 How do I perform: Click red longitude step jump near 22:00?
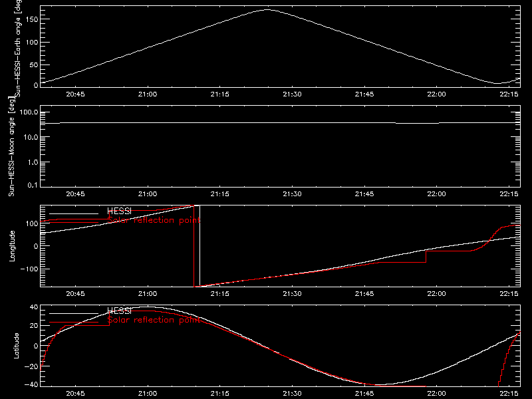click(426, 257)
